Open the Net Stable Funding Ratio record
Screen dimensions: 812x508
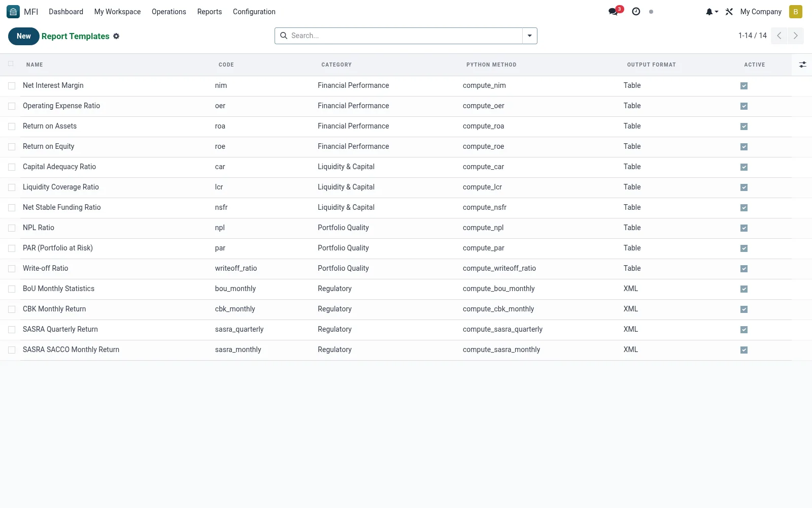62,207
